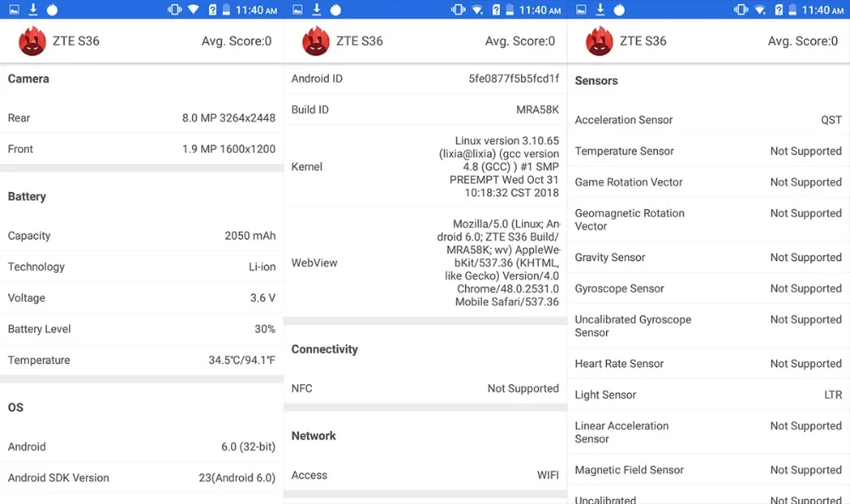Tap the 'Camera' section heading

(x=28, y=78)
